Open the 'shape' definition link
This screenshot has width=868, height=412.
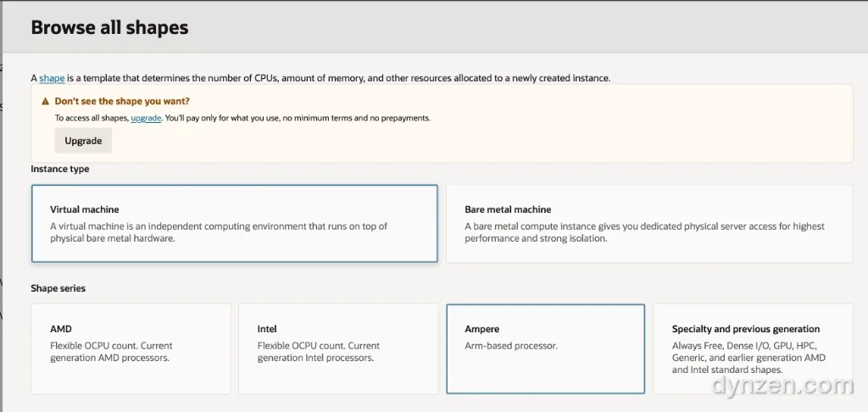pyautogui.click(x=52, y=78)
